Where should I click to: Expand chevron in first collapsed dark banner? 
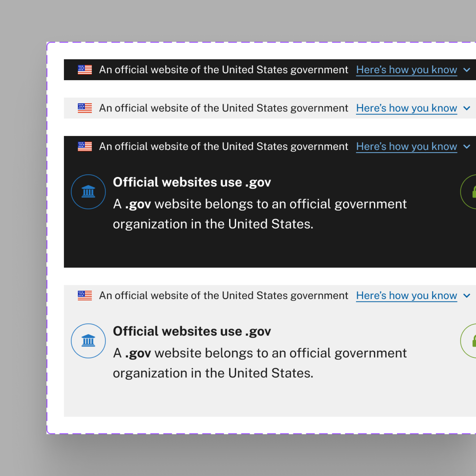(x=467, y=70)
